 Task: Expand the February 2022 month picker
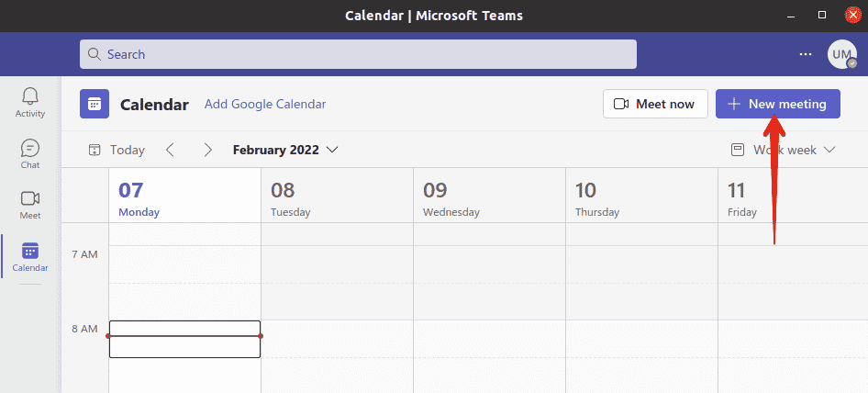pyautogui.click(x=285, y=150)
